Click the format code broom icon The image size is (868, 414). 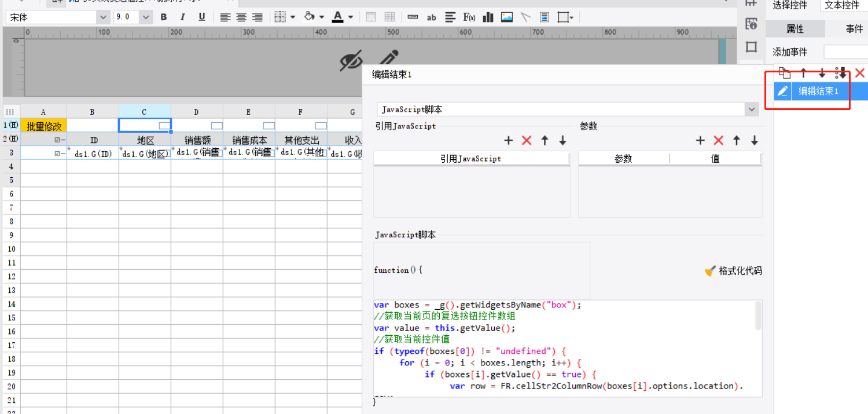(710, 271)
